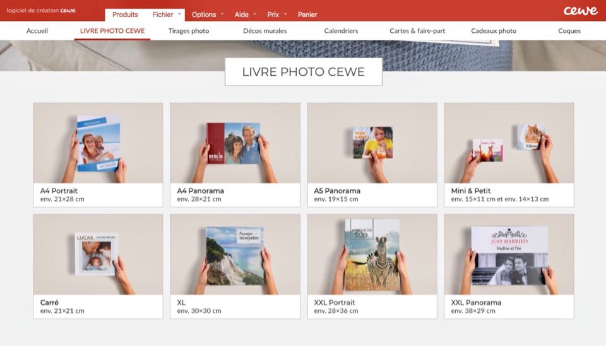606x364 pixels.
Task: Switch to the Calendriers tab
Action: 341,31
